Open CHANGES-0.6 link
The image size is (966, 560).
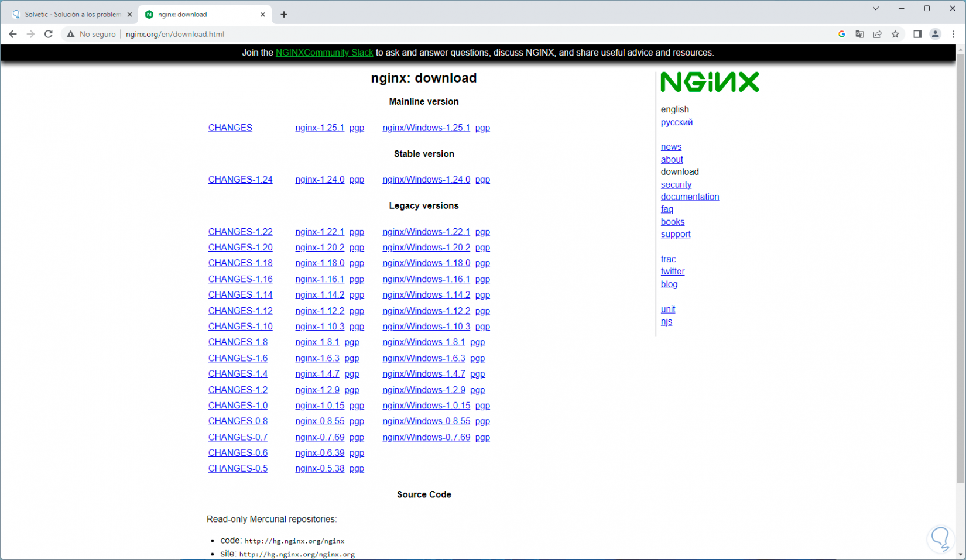coord(238,453)
